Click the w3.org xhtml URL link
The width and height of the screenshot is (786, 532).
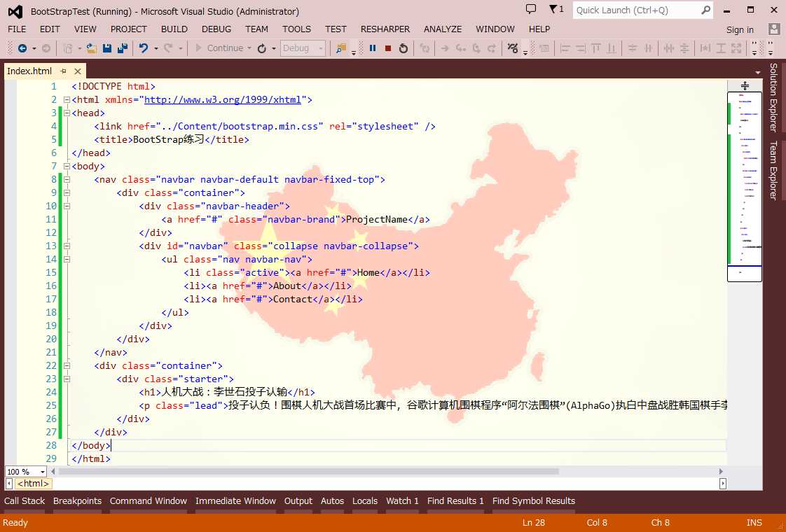pos(223,99)
